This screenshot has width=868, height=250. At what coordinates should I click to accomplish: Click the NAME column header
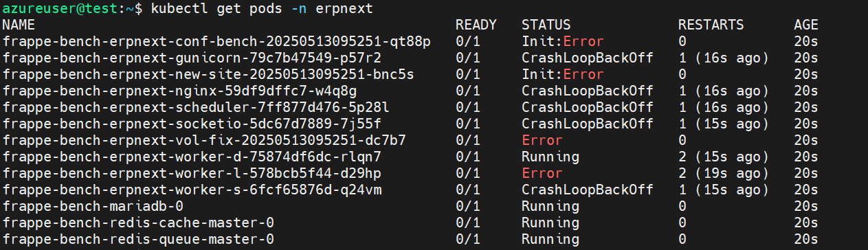pyautogui.click(x=19, y=25)
